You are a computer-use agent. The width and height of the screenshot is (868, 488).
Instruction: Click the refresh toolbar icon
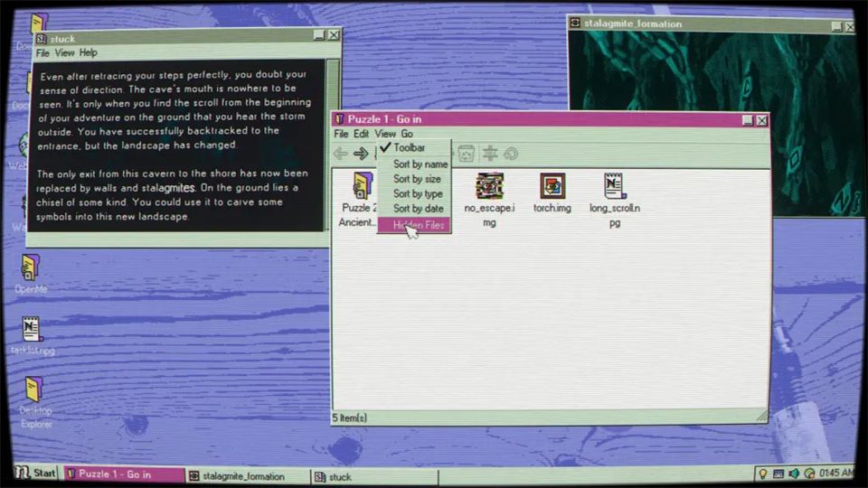511,154
